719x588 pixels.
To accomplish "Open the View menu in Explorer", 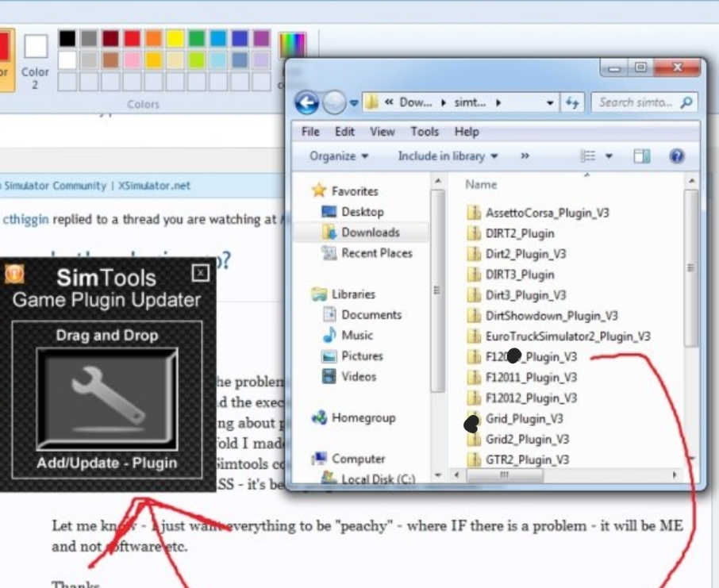I will click(382, 132).
